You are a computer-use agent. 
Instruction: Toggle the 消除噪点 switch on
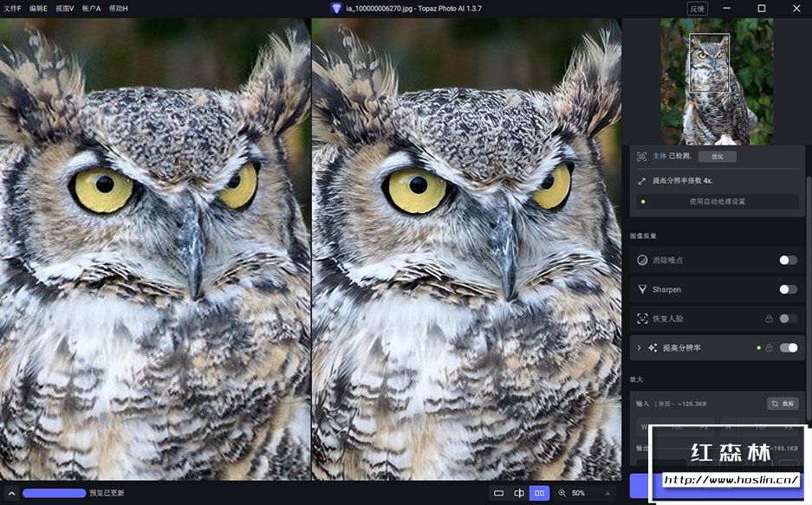[789, 260]
